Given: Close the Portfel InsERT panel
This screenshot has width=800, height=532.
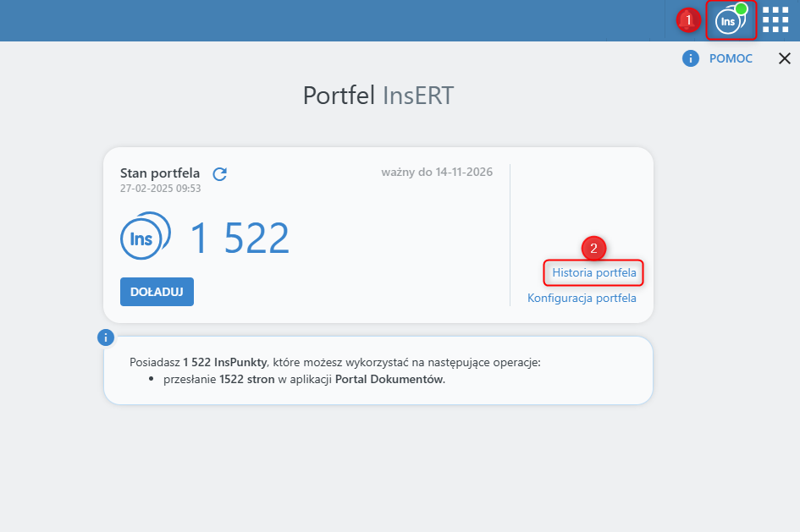Looking at the screenshot, I should tap(784, 58).
